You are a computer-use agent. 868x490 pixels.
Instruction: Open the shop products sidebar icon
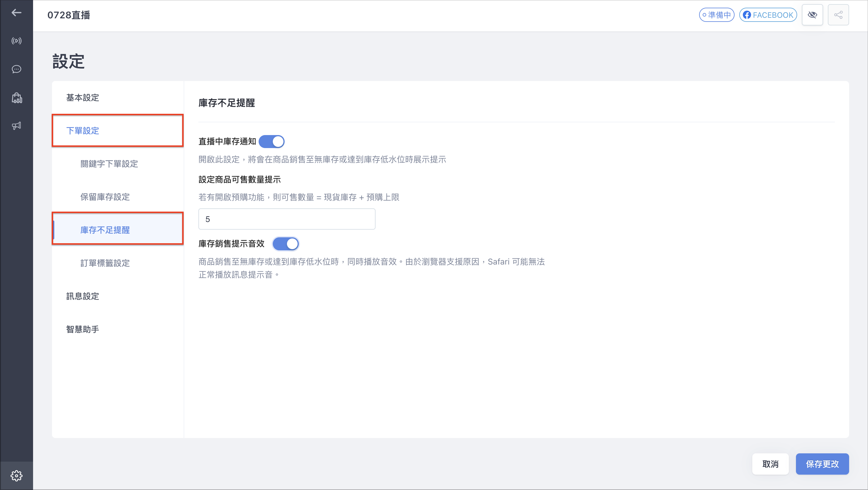17,98
